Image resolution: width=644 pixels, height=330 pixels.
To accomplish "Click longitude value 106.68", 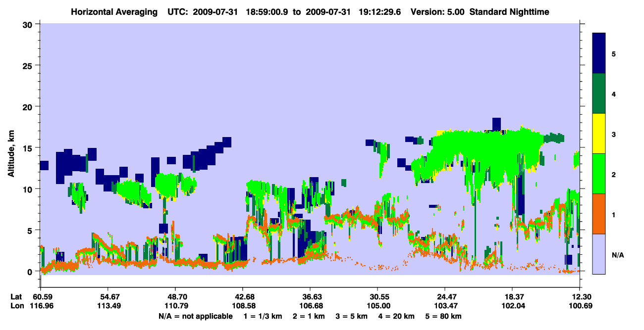I will [x=310, y=306].
